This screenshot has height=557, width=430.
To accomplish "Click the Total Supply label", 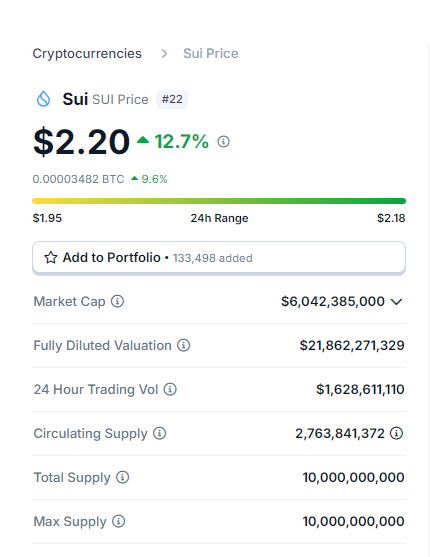I will [72, 478].
